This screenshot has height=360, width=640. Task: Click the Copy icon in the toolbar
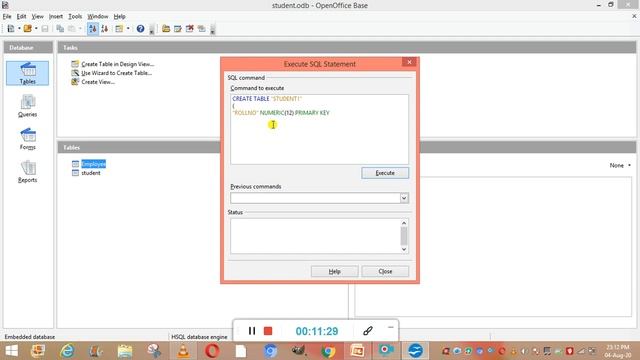coord(60,29)
